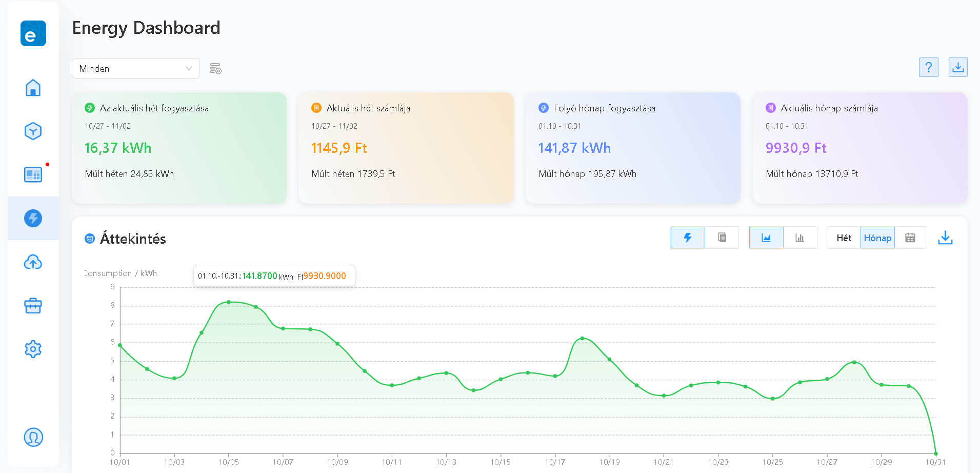Image resolution: width=980 pixels, height=473 pixels.
Task: Download the Áttekintés overview chart data
Action: pyautogui.click(x=945, y=238)
